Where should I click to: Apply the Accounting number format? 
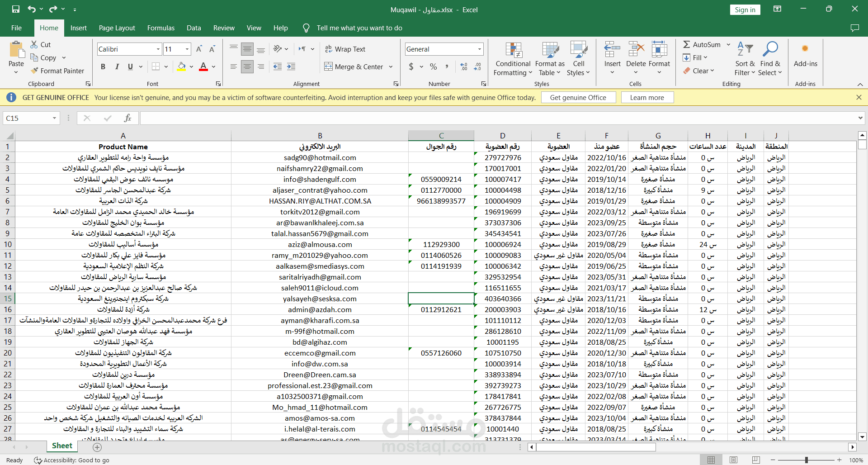pyautogui.click(x=411, y=66)
